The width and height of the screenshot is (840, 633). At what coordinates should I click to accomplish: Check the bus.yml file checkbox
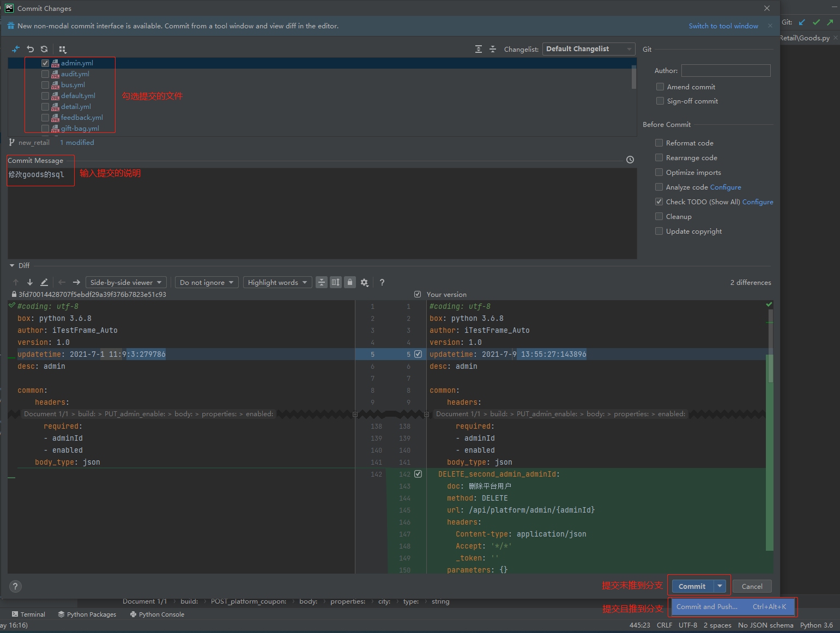45,85
